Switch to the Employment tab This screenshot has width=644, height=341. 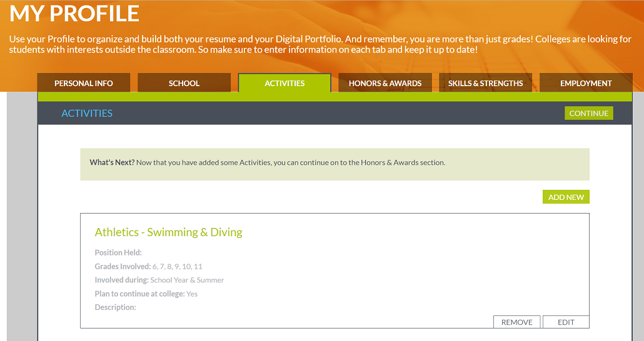[586, 83]
